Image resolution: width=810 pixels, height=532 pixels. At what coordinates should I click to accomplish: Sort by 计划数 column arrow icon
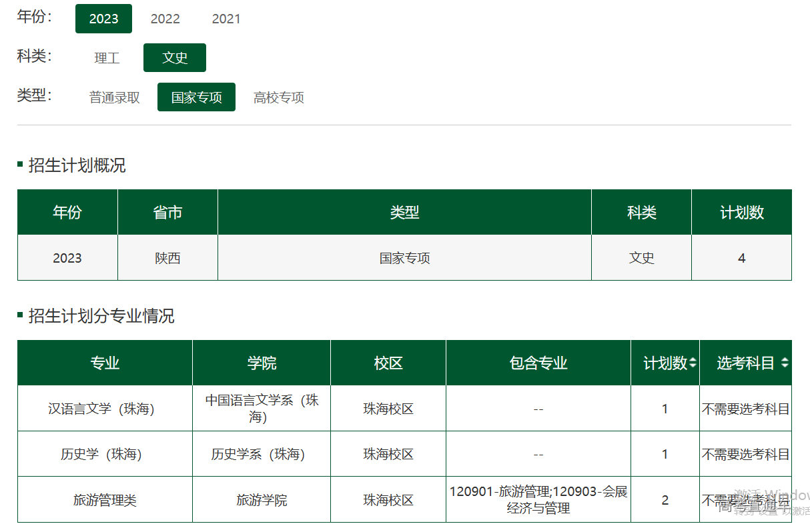pos(693,363)
